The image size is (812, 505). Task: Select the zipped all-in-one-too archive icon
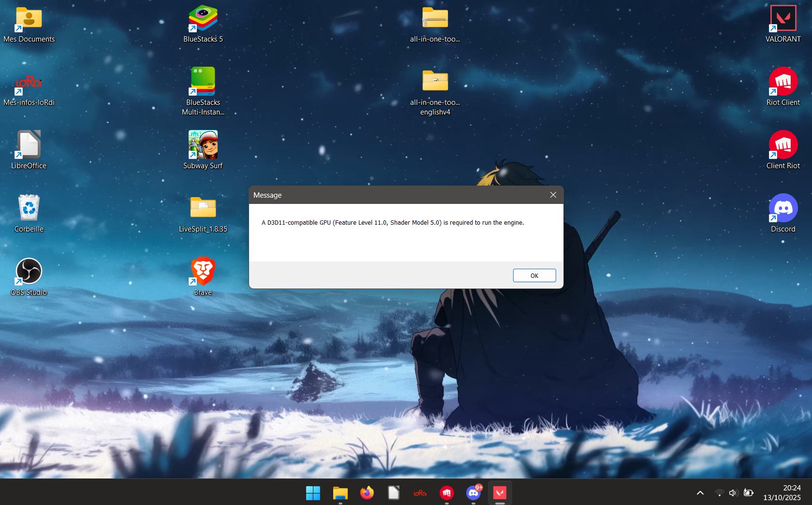tap(435, 24)
